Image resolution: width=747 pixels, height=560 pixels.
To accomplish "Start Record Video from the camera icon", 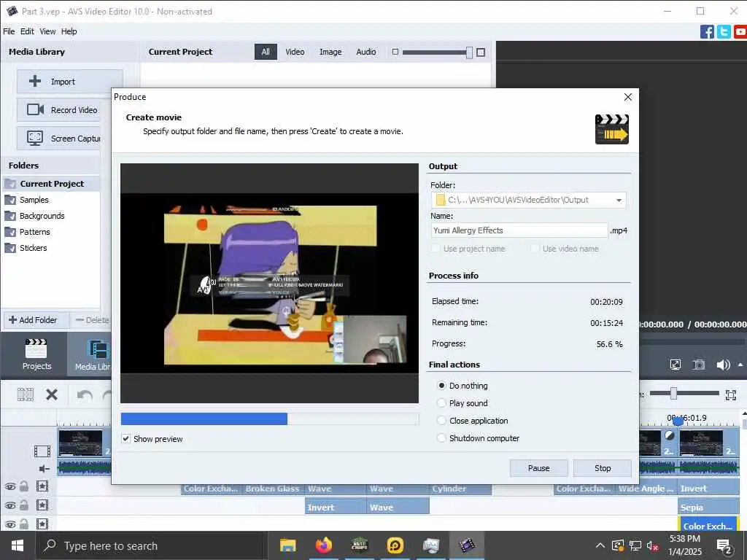I will click(x=35, y=109).
